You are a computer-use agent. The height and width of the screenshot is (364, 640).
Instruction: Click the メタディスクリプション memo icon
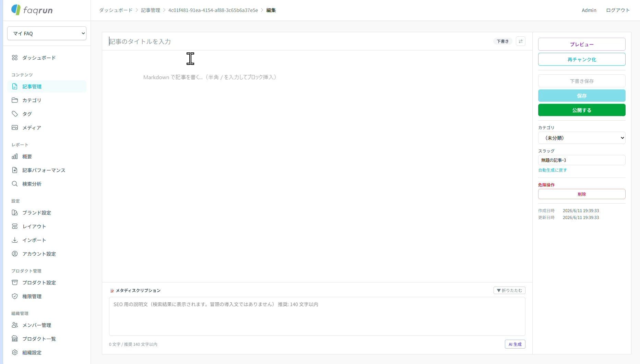(112, 291)
